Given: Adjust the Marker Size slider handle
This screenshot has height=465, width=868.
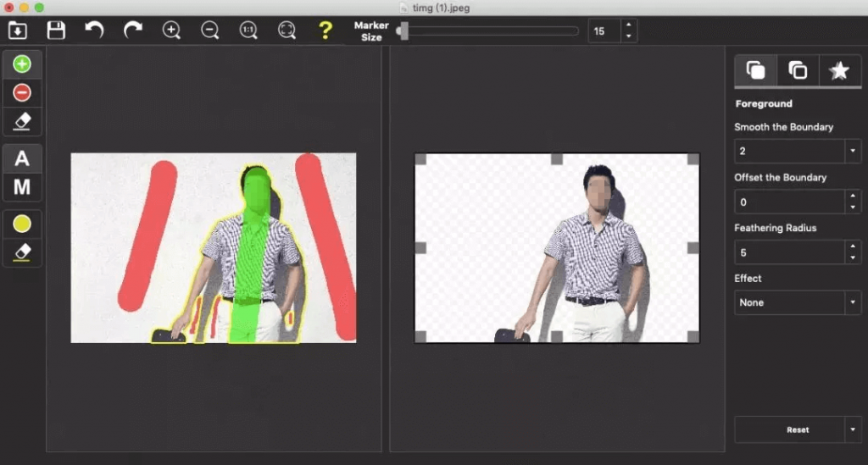Looking at the screenshot, I should (403, 31).
